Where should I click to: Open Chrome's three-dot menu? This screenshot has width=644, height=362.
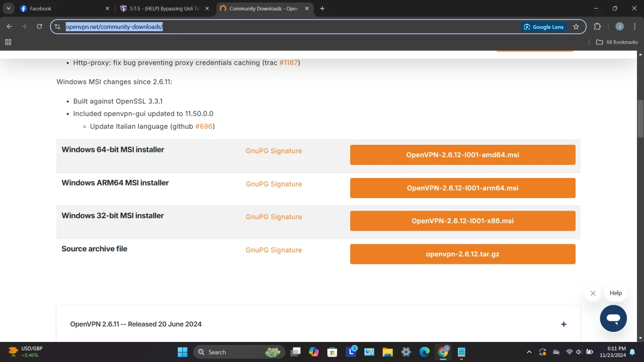click(x=634, y=27)
